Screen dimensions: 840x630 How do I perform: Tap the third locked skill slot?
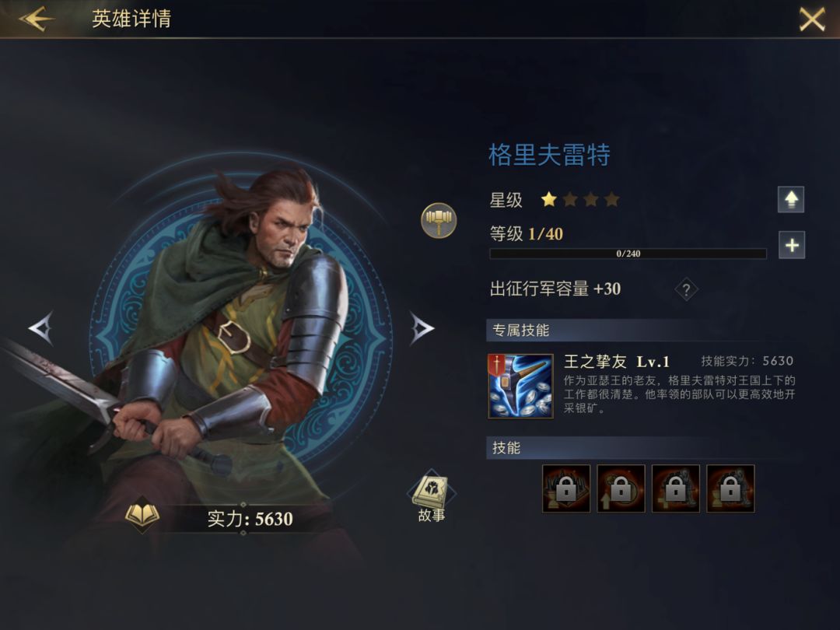(676, 488)
